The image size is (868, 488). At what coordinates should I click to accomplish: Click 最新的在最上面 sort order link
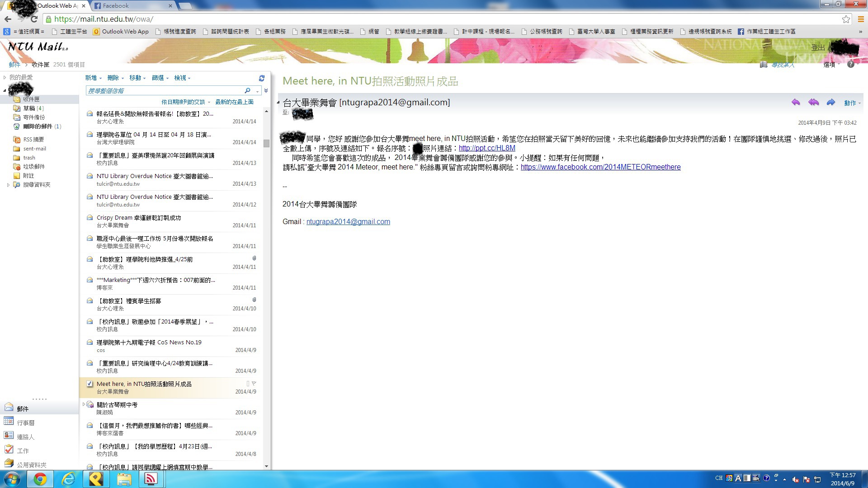(x=234, y=102)
